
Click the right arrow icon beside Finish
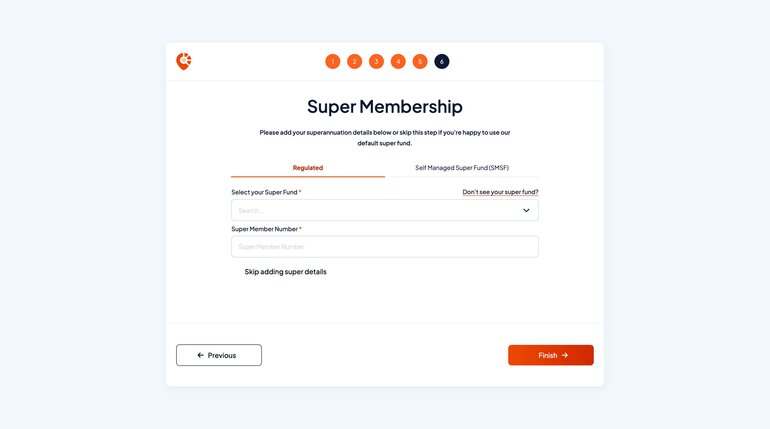pos(565,355)
